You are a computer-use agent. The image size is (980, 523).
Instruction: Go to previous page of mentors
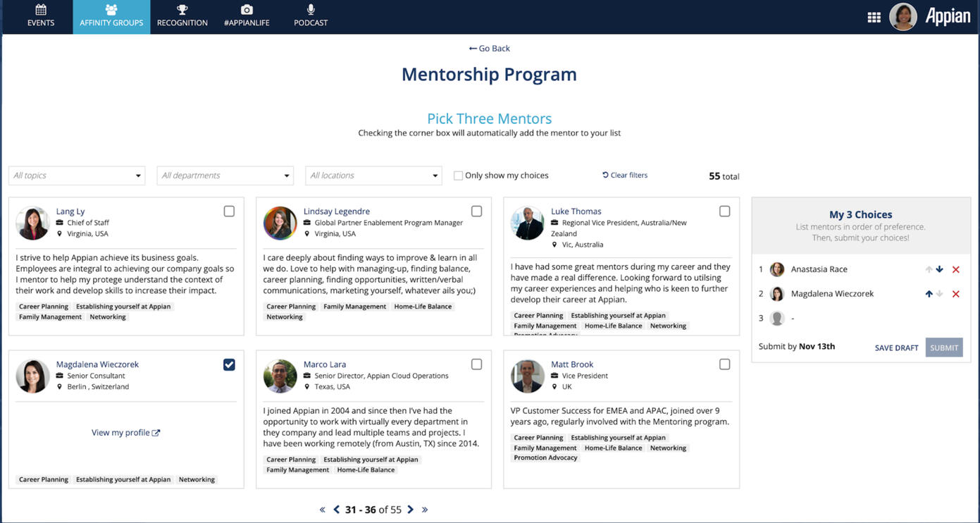click(336, 510)
